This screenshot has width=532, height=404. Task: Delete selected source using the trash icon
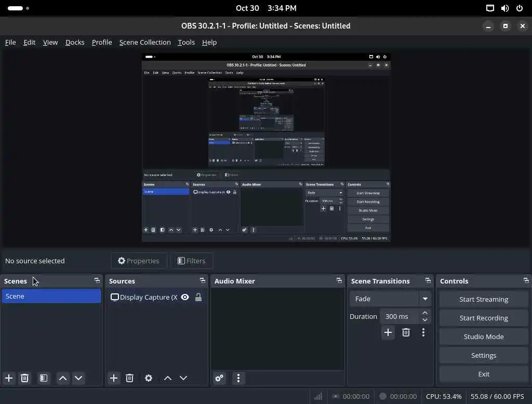click(x=129, y=378)
